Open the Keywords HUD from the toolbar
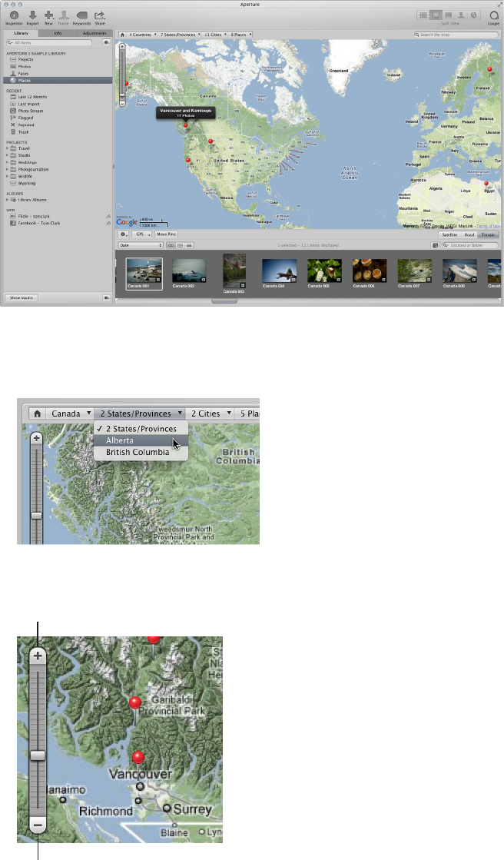The image size is (504, 860). pos(81,18)
